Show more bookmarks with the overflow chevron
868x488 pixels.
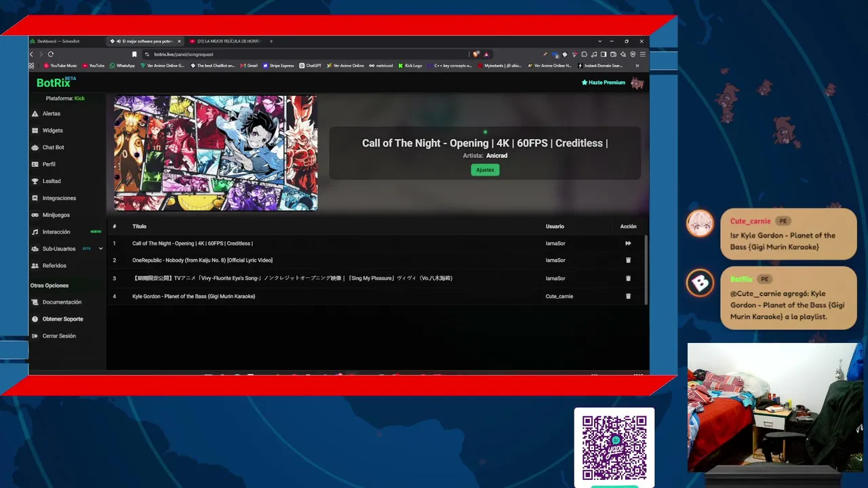tap(637, 66)
